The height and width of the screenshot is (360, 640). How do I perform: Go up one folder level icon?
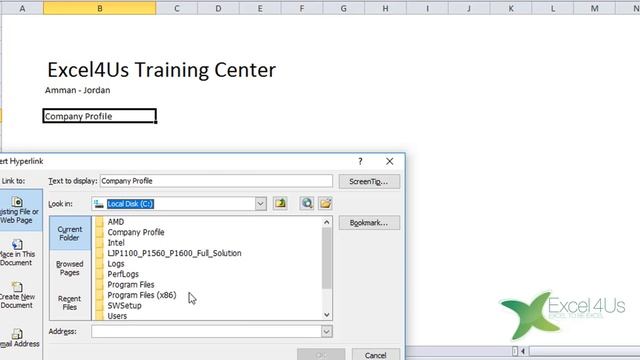pos(280,203)
